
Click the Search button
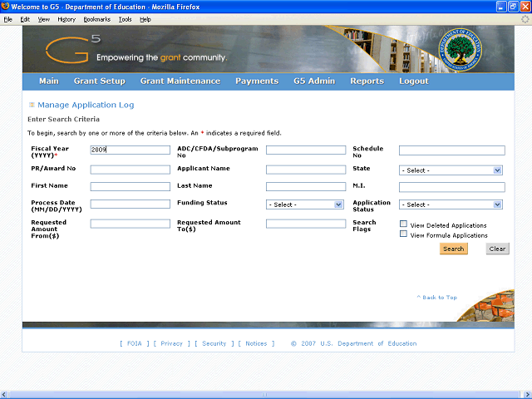tap(454, 249)
